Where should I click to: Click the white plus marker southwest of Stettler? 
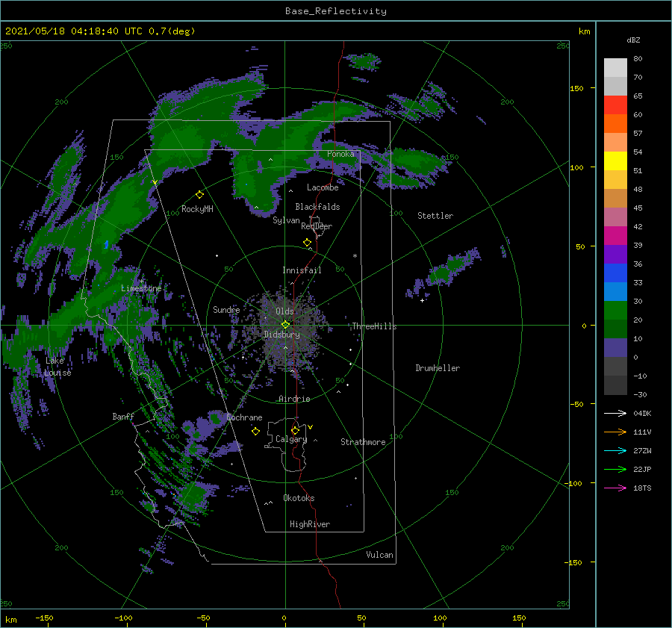coord(422,300)
